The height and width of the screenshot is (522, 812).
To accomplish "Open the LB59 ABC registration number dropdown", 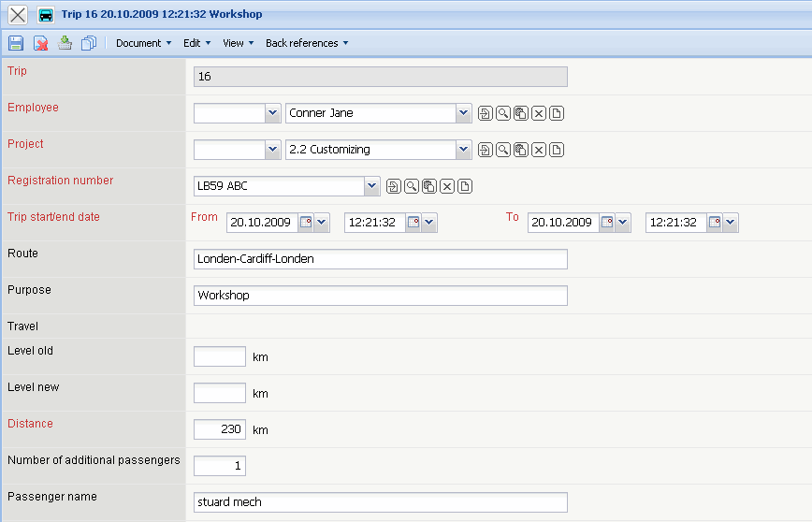I will (x=372, y=186).
